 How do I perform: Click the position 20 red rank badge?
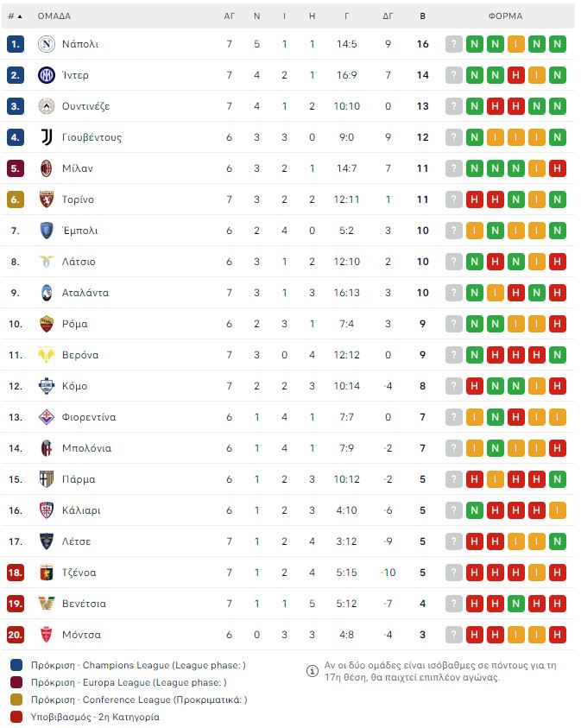[16, 635]
